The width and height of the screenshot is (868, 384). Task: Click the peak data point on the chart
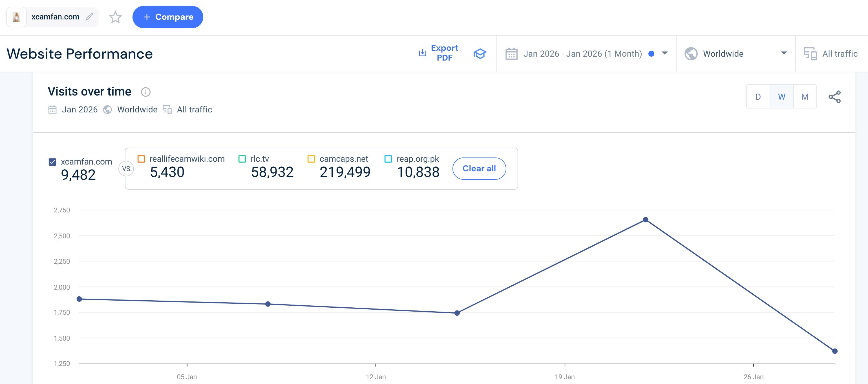[x=645, y=220]
